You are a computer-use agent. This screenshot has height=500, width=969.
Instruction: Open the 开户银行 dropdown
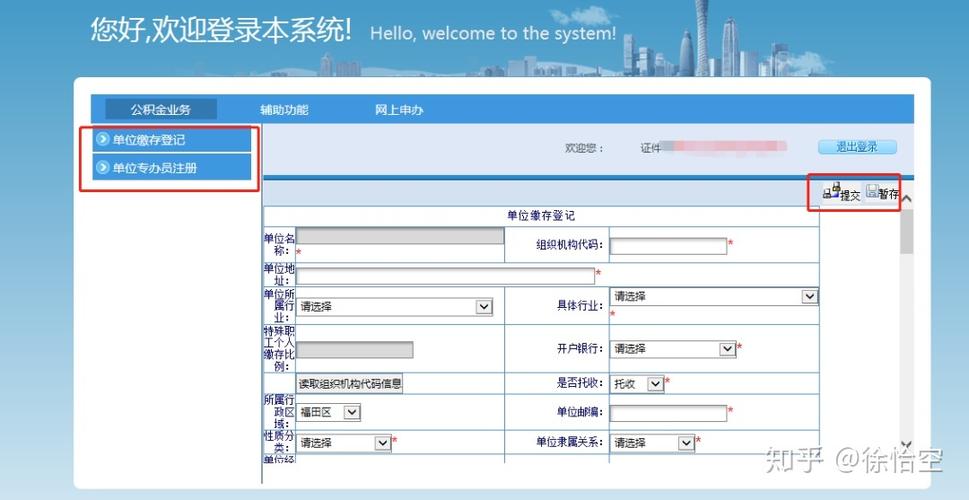click(x=673, y=349)
